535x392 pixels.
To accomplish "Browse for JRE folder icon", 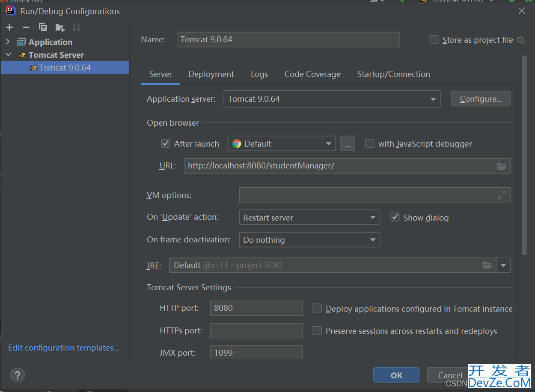I will click(487, 265).
